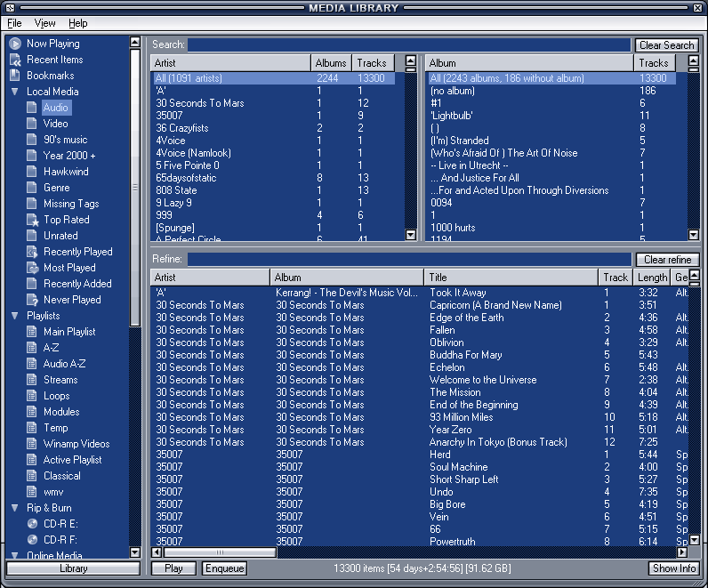Click the track list scroll right arrow
Image resolution: width=708 pixels, height=588 pixels.
682,552
